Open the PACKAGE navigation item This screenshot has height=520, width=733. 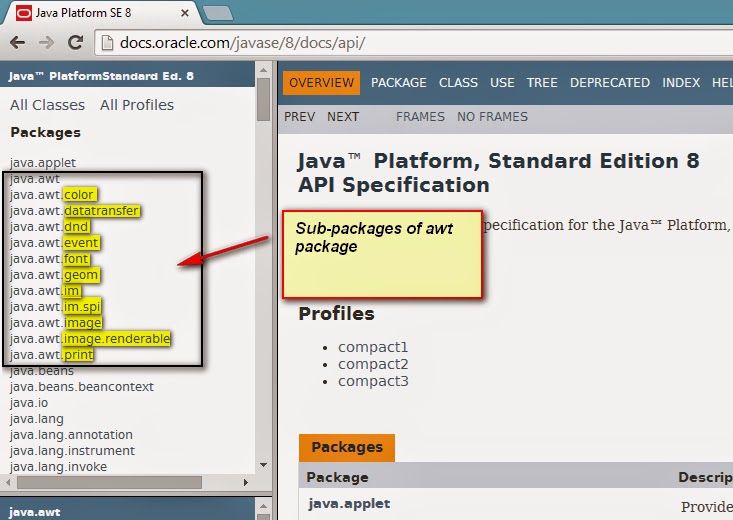(x=398, y=83)
